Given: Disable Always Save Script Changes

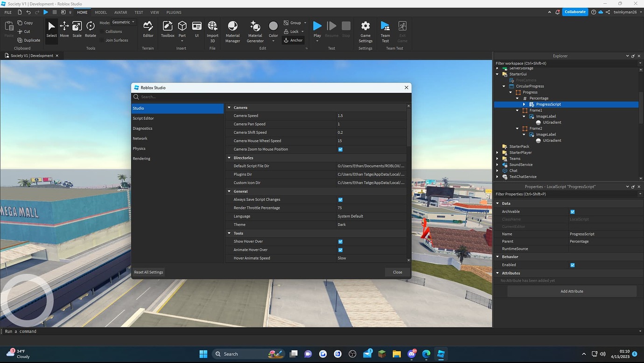Looking at the screenshot, I should [x=340, y=199].
